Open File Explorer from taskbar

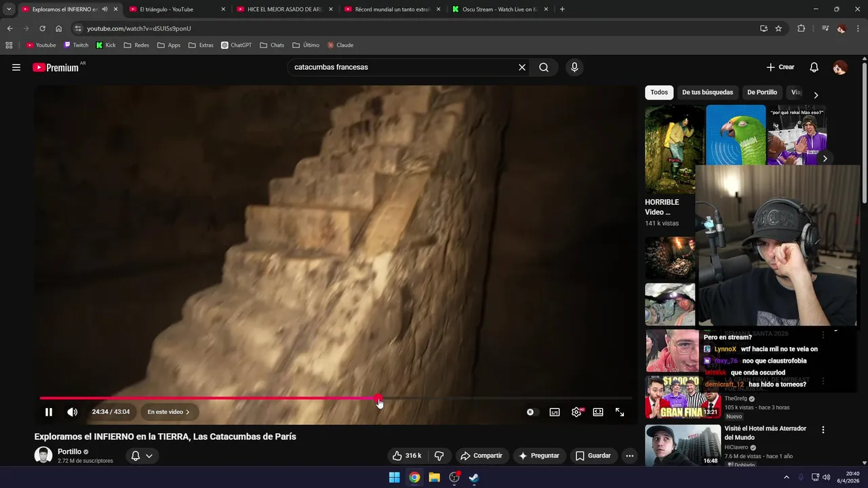[434, 477]
